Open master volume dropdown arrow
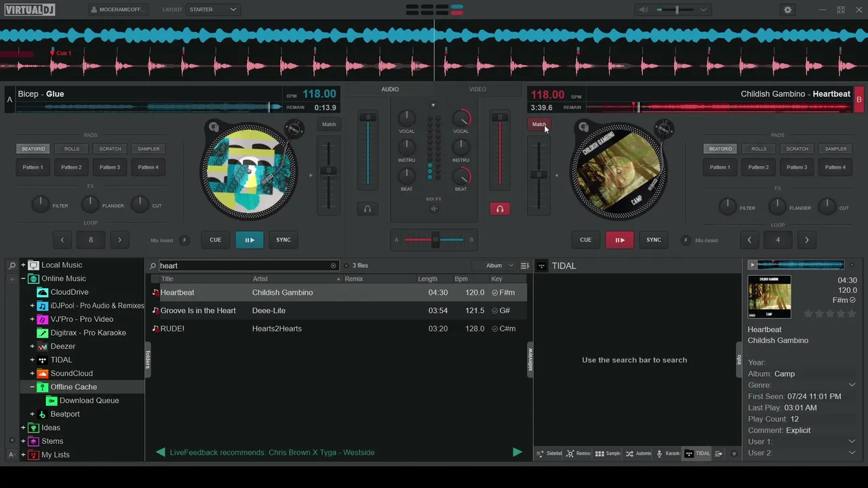The height and width of the screenshot is (488, 868). coord(703,9)
